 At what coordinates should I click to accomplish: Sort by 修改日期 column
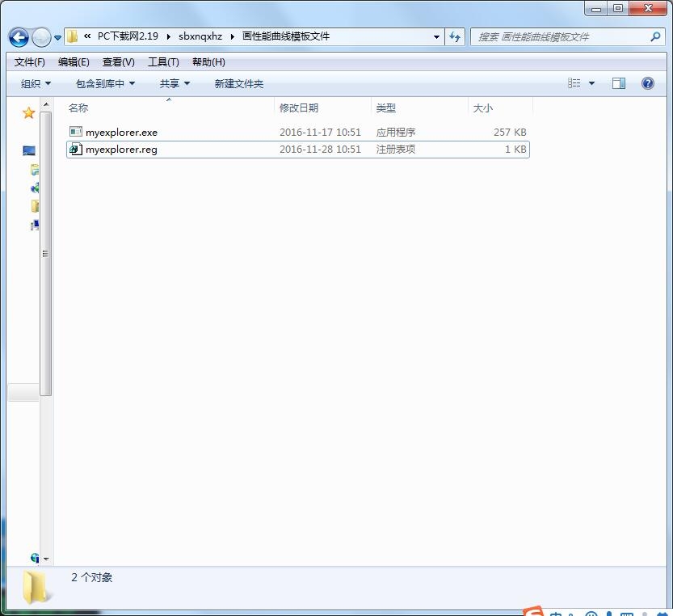(322, 108)
